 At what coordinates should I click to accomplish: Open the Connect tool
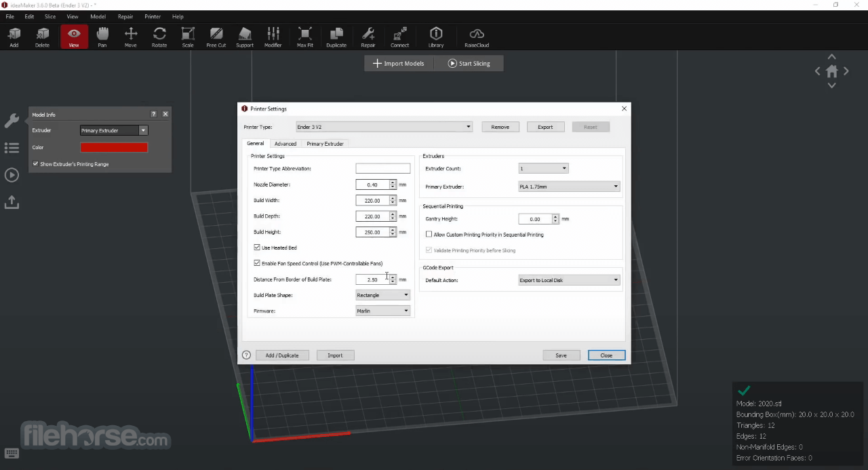[399, 37]
